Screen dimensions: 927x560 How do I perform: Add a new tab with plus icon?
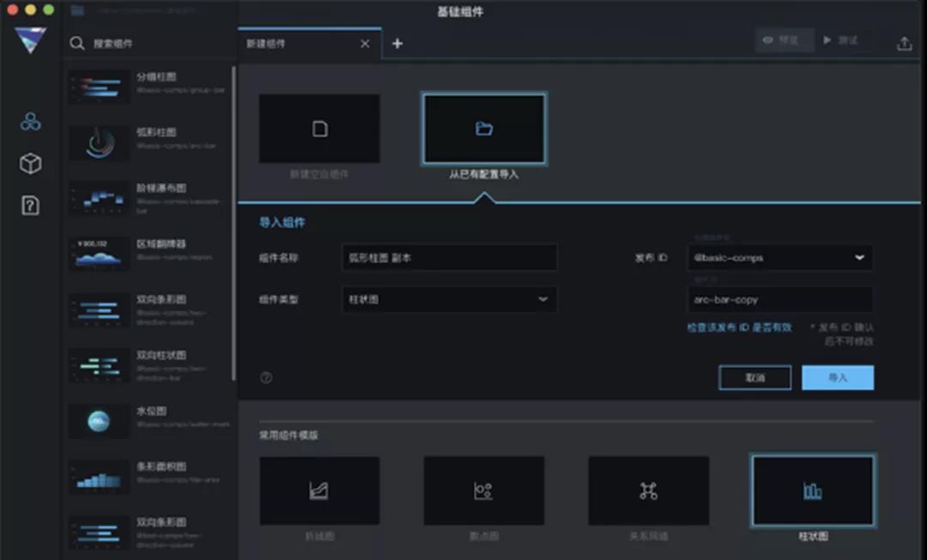click(397, 44)
